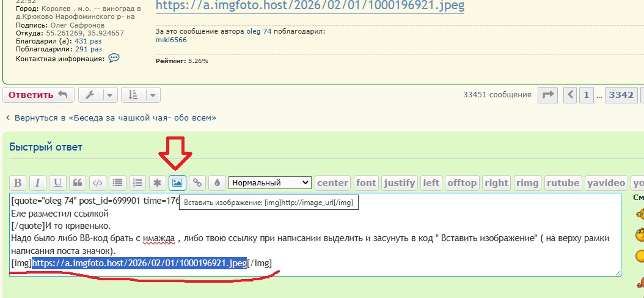The height and width of the screenshot is (298, 644).
Task: Open the imgfoto.host jpeg link in post
Action: pyautogui.click(x=310, y=6)
